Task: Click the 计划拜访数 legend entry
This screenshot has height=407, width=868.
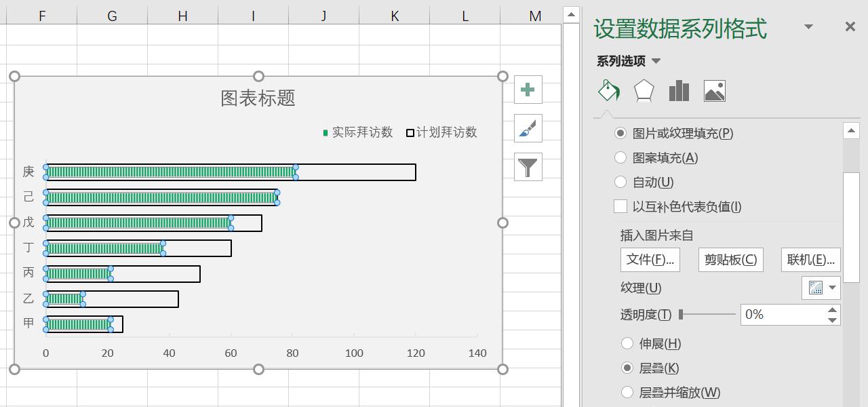Action: 442,132
